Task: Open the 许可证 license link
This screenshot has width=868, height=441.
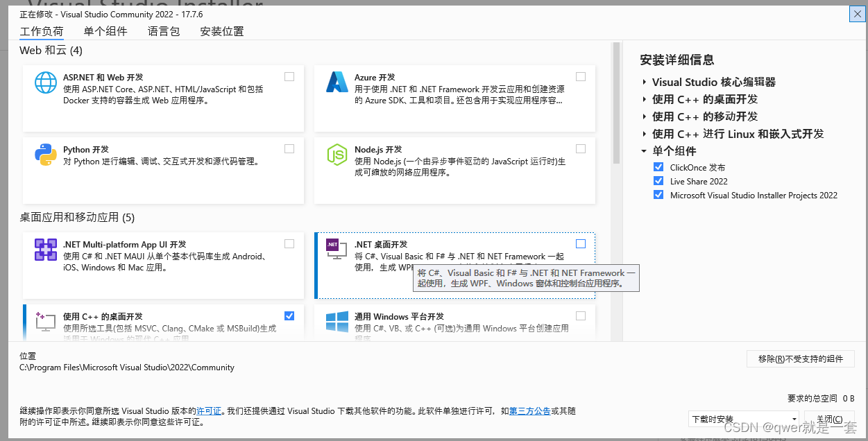Action: tap(209, 410)
